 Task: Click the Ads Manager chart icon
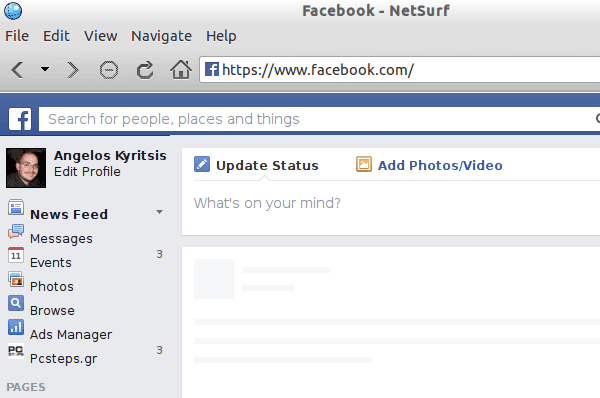[x=16, y=327]
